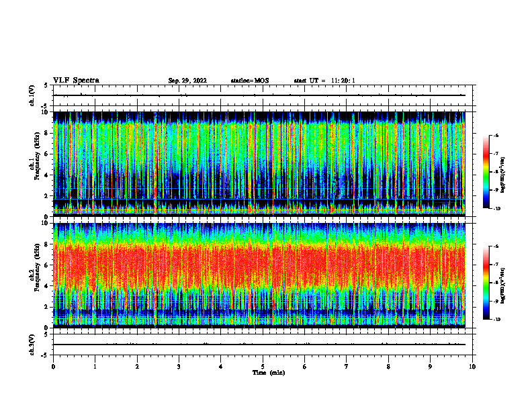
Task: Click the ch.2 spectrogram colorbar
Action: tap(486, 283)
